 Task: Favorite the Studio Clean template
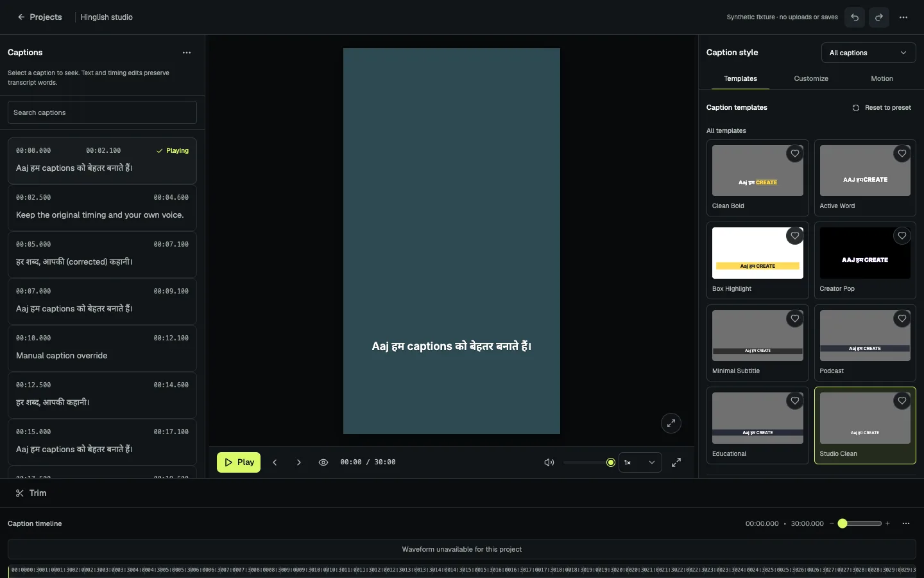(x=902, y=401)
